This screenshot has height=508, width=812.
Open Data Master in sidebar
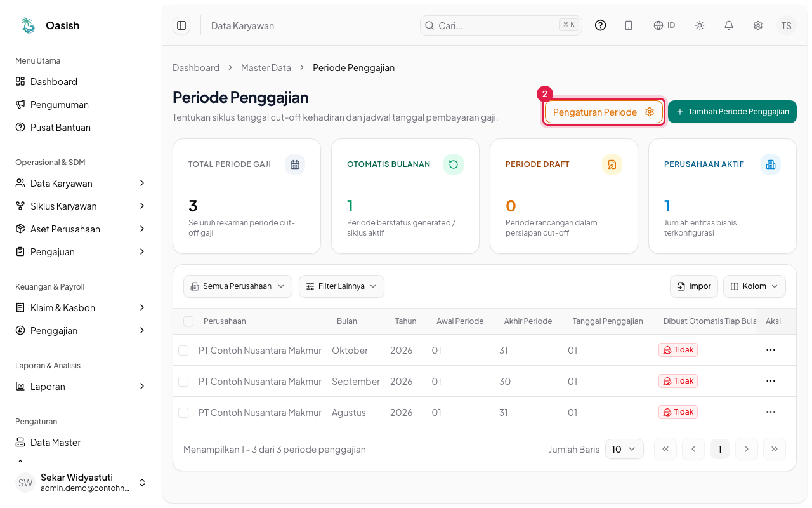(x=81, y=442)
